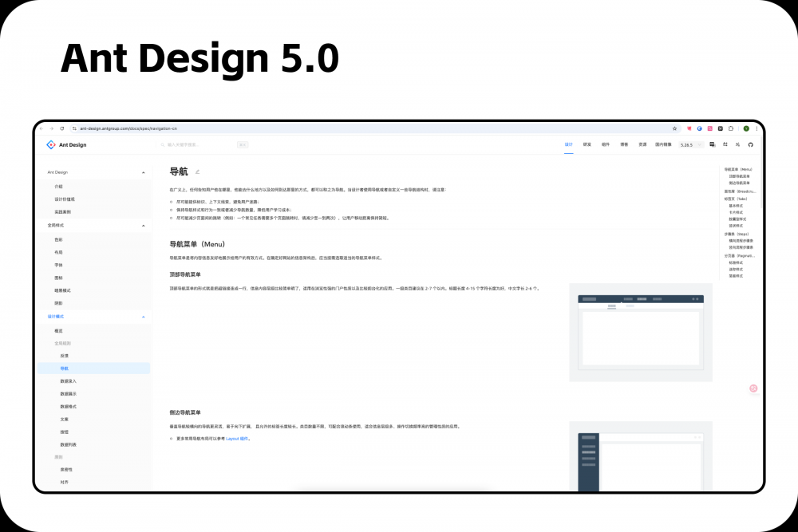798x532 pixels.
Task: Click the top navigation menu example image
Action: pyautogui.click(x=641, y=332)
